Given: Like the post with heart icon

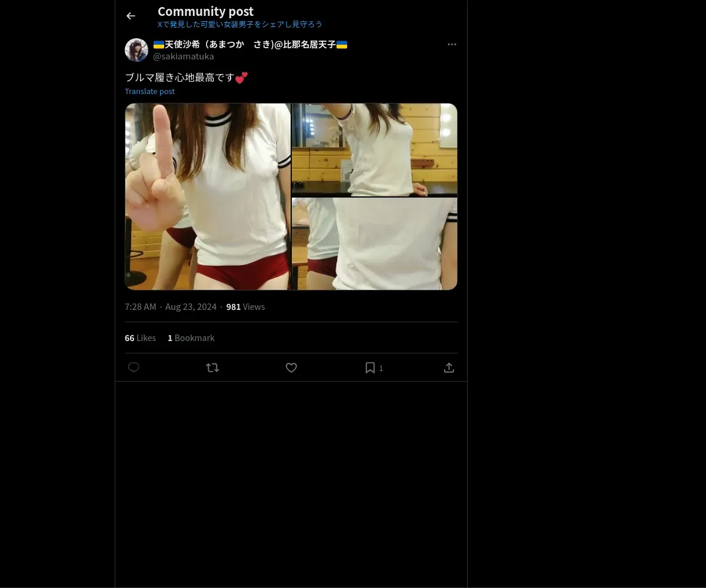Looking at the screenshot, I should pos(291,367).
